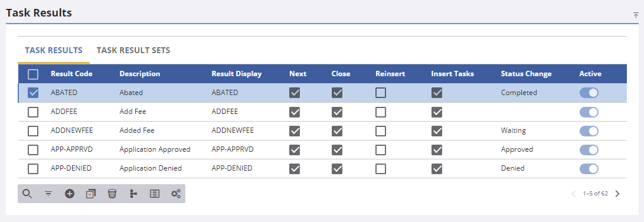
Task: Sort by the Status Change column header
Action: 526,74
